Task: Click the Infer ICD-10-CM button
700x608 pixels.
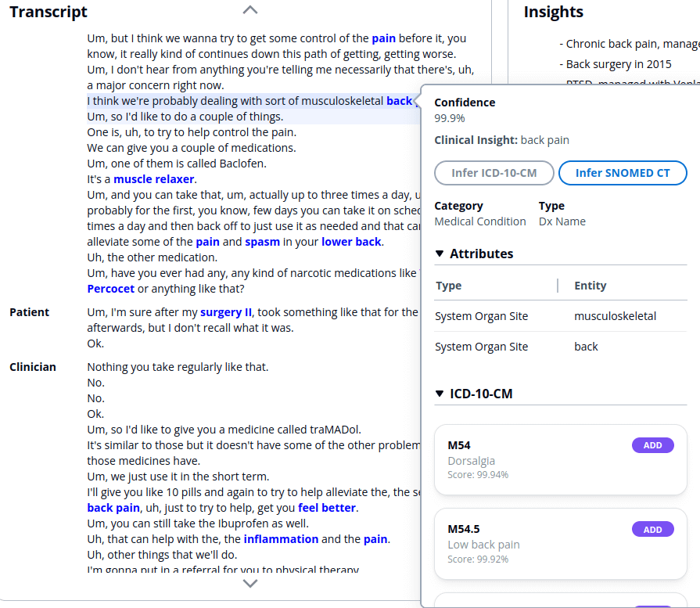Action: [494, 173]
